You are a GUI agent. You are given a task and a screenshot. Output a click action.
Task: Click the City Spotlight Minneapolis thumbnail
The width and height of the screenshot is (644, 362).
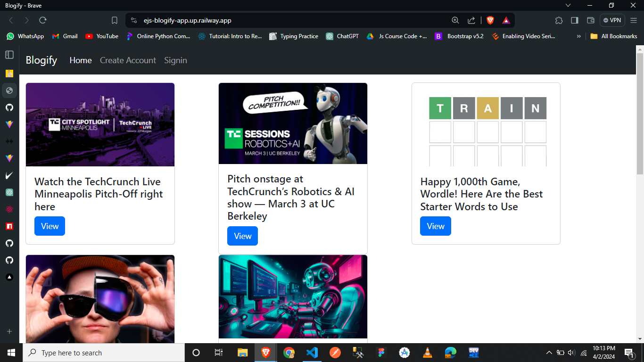pyautogui.click(x=100, y=125)
